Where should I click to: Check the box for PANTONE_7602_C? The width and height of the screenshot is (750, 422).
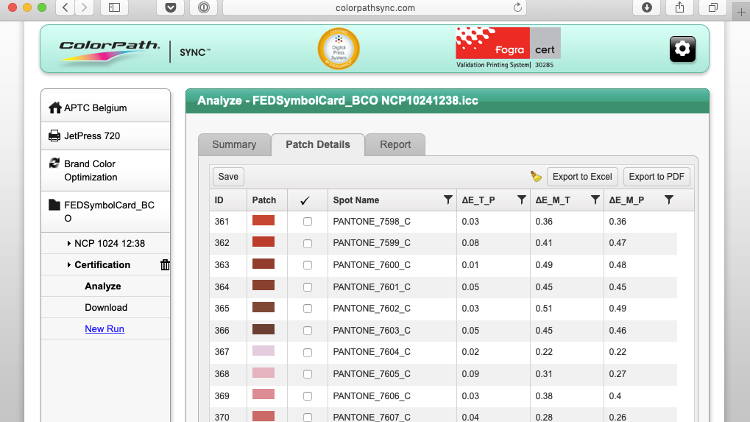click(x=307, y=309)
